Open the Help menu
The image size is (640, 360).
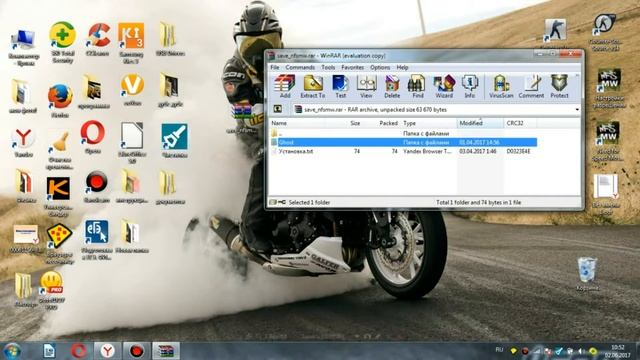coord(402,67)
